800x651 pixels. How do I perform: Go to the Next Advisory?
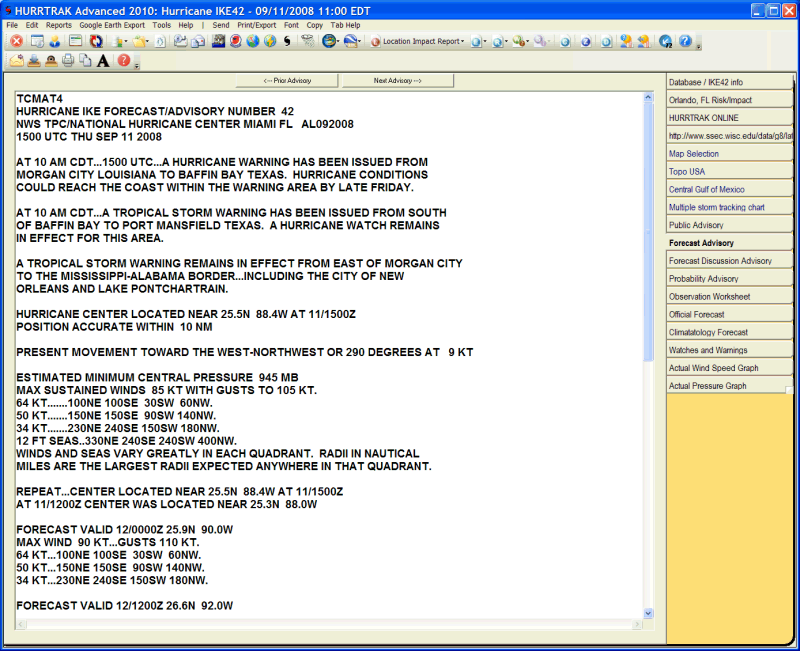click(x=397, y=80)
